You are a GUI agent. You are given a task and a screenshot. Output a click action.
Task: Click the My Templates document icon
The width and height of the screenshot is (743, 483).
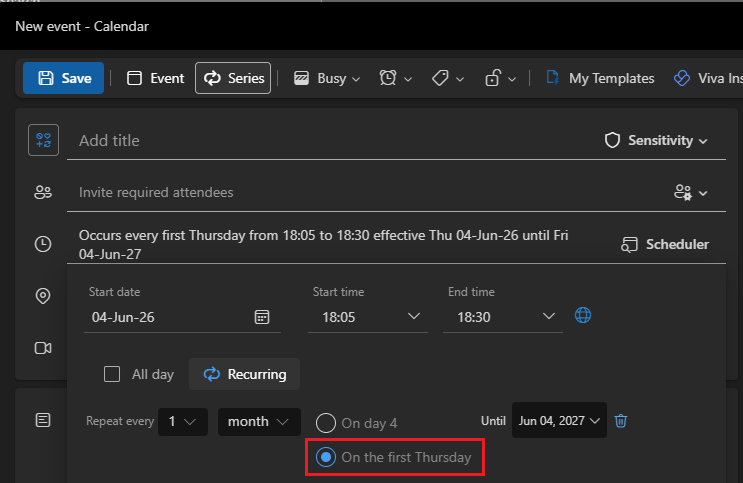click(x=553, y=77)
